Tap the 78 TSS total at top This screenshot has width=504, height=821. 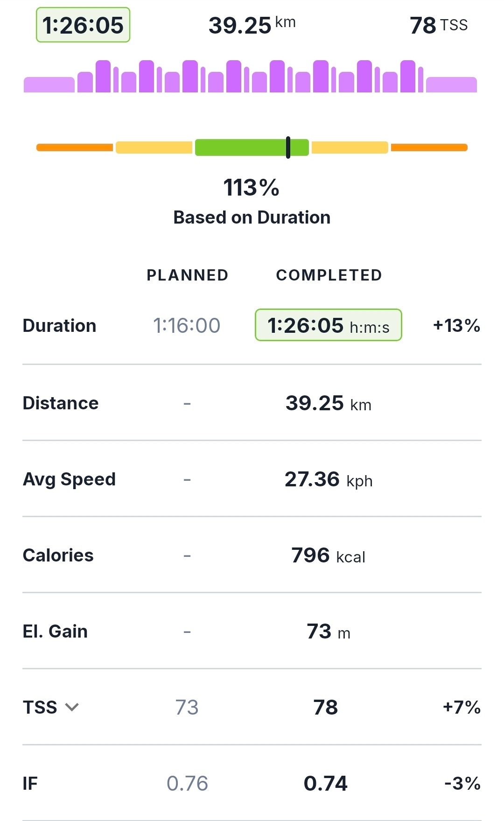pyautogui.click(x=438, y=25)
